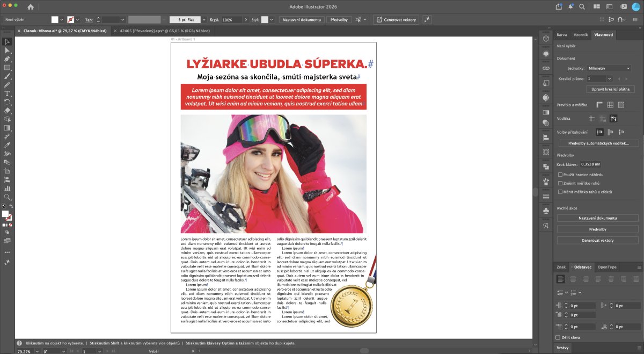Viewport: 644px width, 354px height.
Task: Click the sparkle icon next to Generovat vektory
Action: [x=427, y=19]
